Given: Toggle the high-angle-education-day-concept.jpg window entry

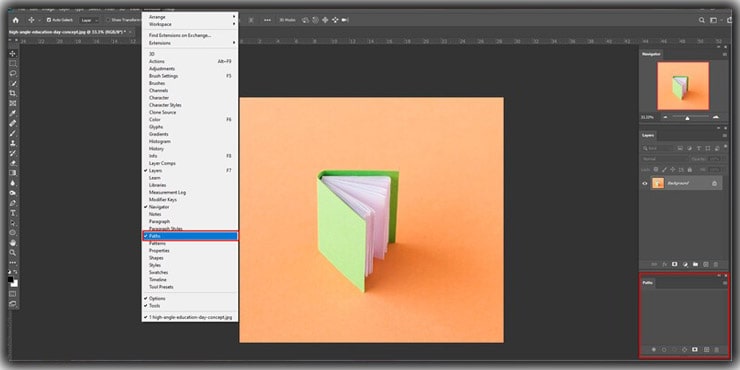Looking at the screenshot, I should pyautogui.click(x=190, y=318).
